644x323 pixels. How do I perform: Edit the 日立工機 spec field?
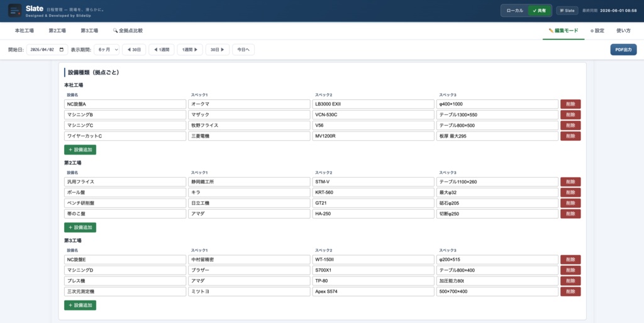click(x=249, y=203)
